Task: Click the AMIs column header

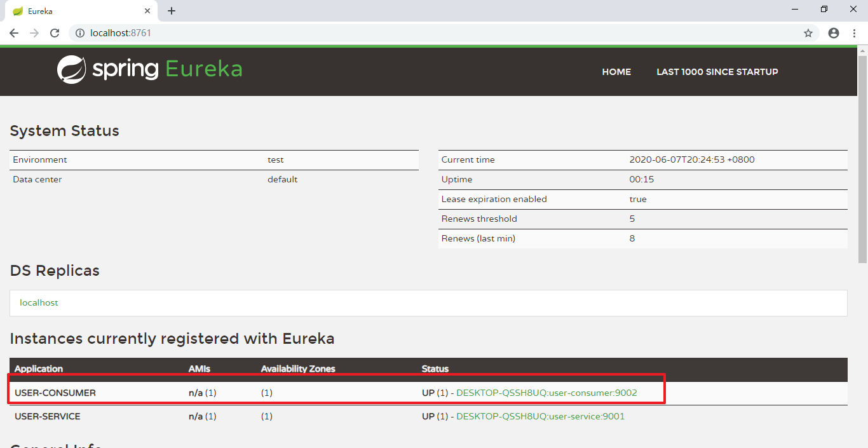Action: 200,369
